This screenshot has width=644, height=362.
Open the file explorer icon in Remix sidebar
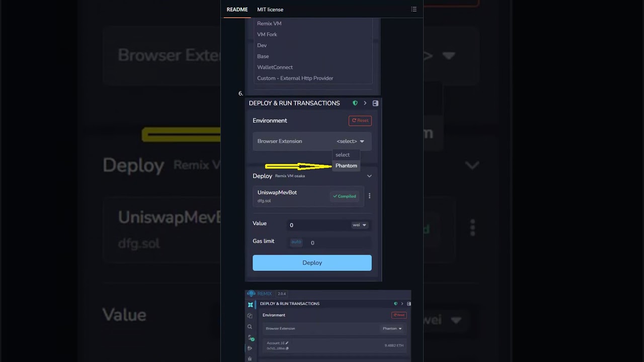pos(250,316)
